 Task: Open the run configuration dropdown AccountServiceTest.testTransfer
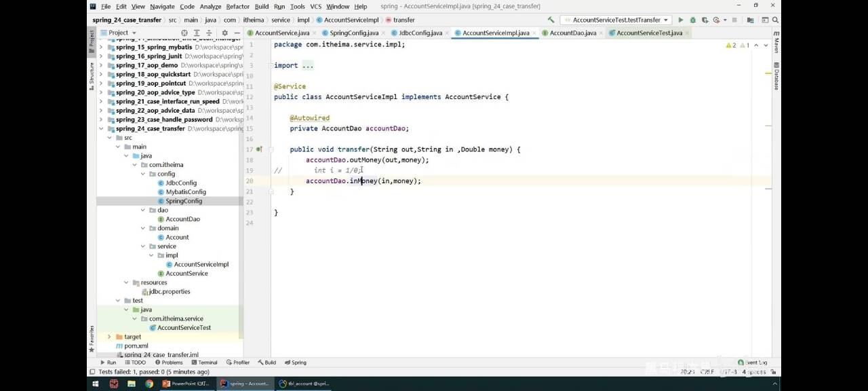click(x=616, y=20)
